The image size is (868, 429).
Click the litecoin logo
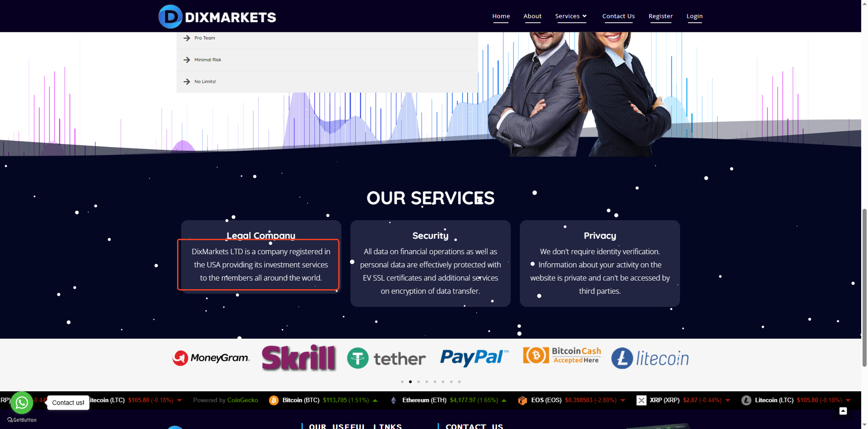point(650,358)
